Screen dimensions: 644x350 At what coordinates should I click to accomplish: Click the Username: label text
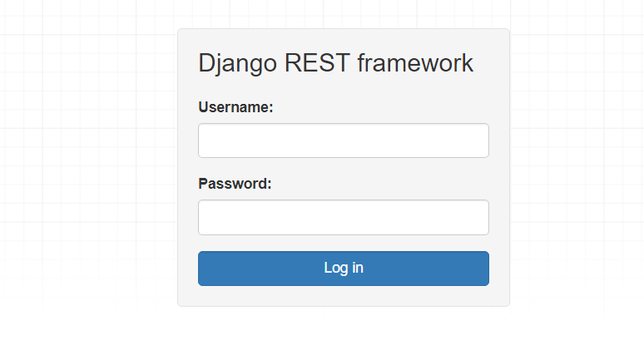[x=235, y=107]
